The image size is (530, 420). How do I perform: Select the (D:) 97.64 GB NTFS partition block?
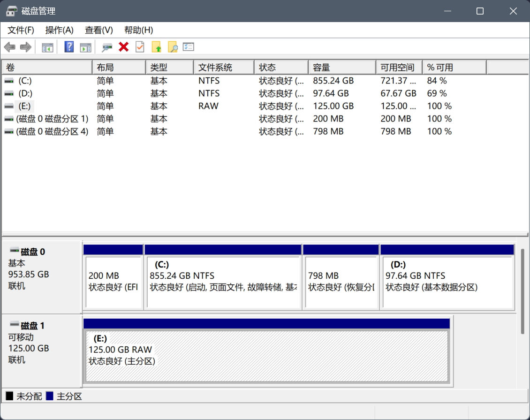[447, 282]
